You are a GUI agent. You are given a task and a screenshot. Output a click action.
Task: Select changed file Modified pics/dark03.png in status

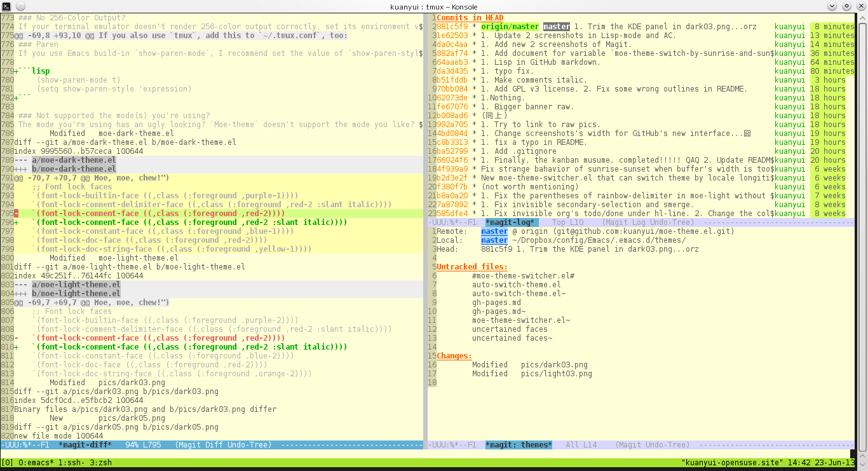[530, 365]
